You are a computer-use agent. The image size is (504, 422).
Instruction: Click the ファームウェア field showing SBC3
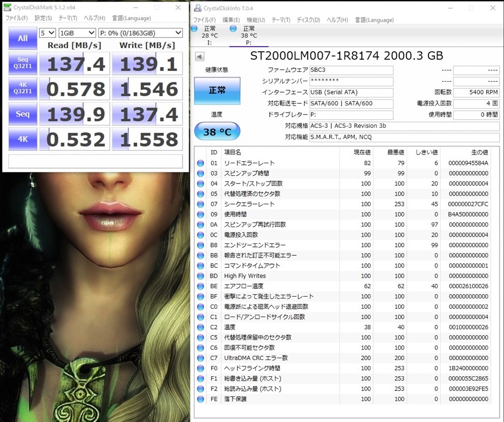click(351, 70)
